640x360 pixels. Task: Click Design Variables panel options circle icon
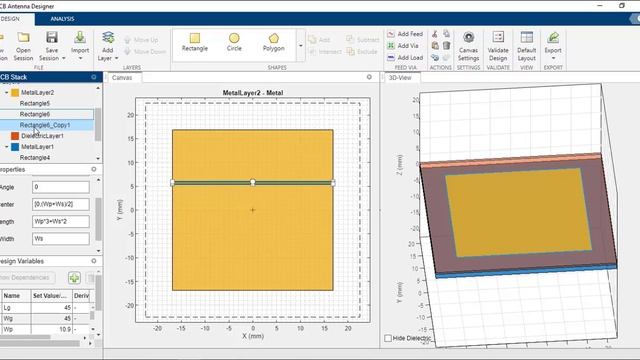click(94, 261)
